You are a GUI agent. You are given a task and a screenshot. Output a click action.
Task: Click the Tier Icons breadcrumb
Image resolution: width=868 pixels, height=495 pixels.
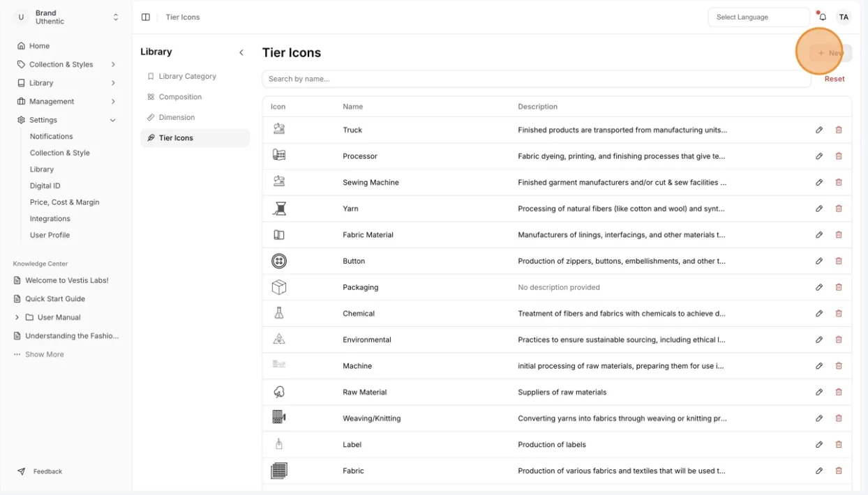pyautogui.click(x=183, y=17)
